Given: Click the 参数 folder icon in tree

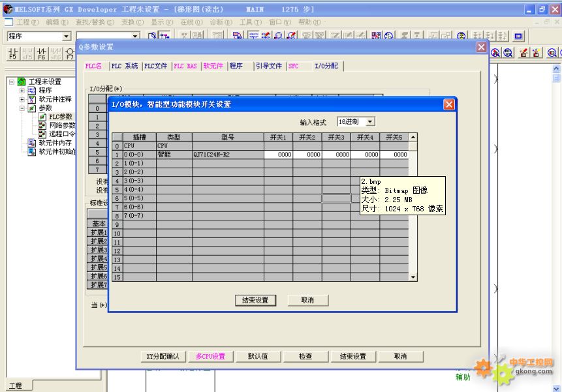Looking at the screenshot, I should [32, 108].
